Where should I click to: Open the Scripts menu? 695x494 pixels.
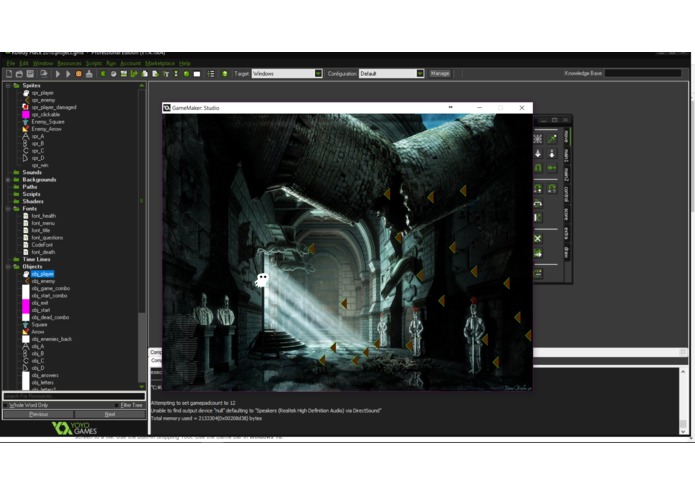pos(94,63)
